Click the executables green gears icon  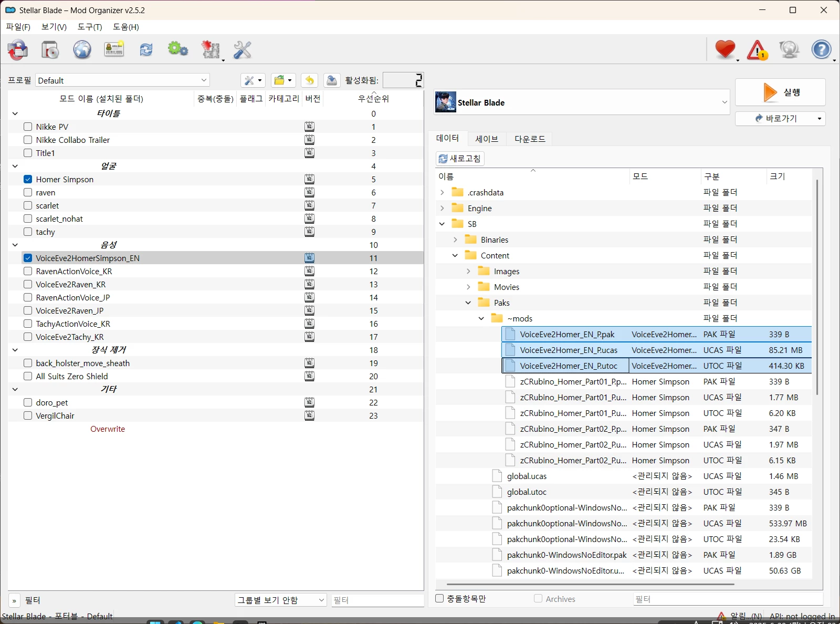tap(178, 50)
